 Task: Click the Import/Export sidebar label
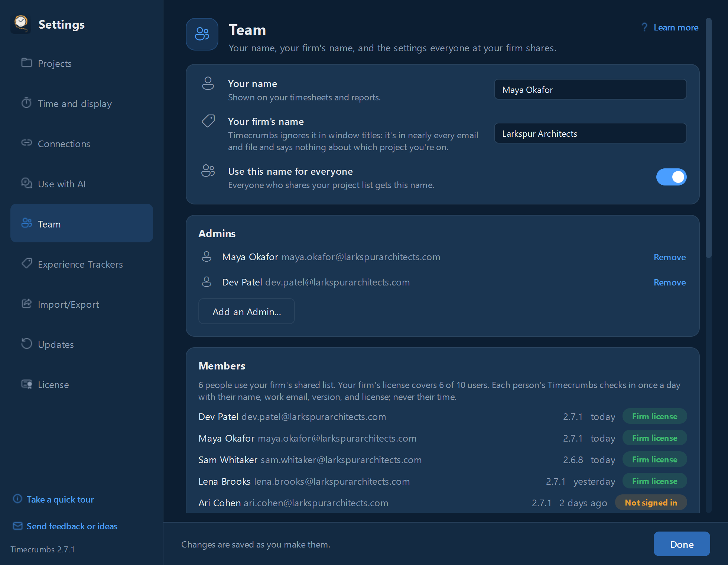68,304
